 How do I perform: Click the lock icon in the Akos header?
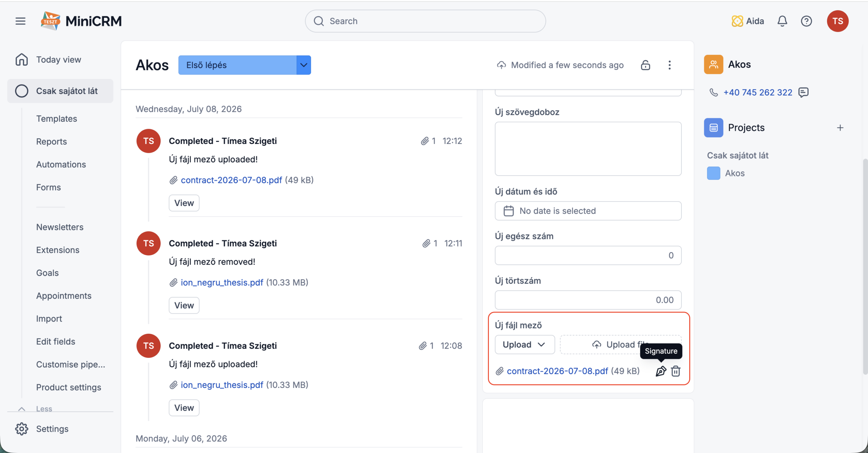click(x=646, y=65)
